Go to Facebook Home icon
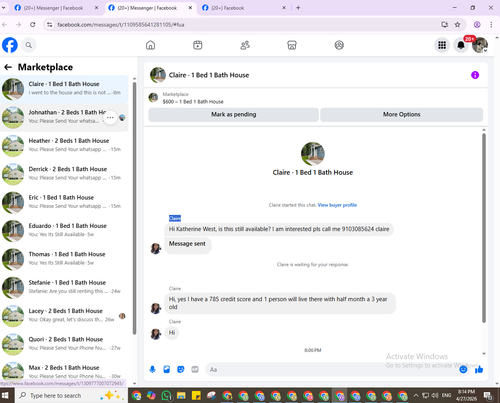Image resolution: width=500 pixels, height=403 pixels. tap(150, 45)
